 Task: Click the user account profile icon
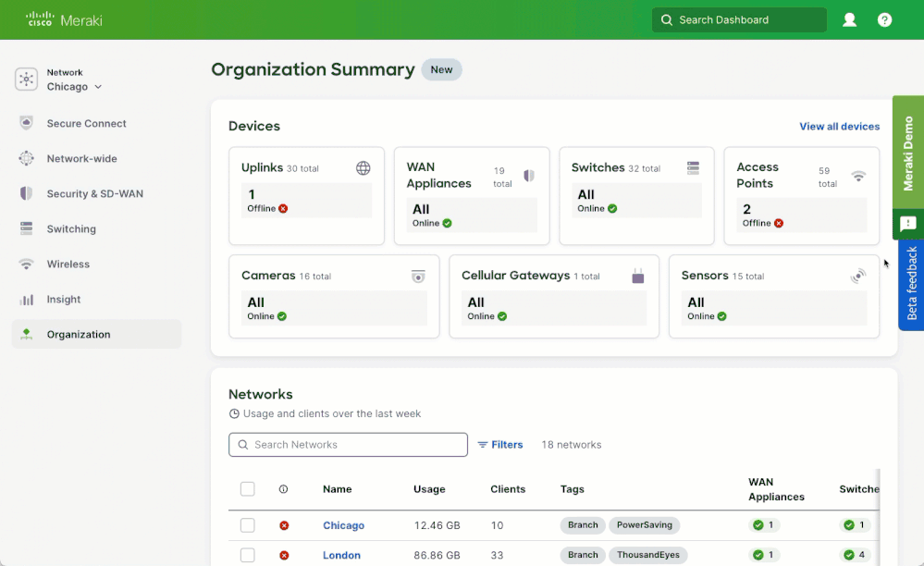[849, 19]
